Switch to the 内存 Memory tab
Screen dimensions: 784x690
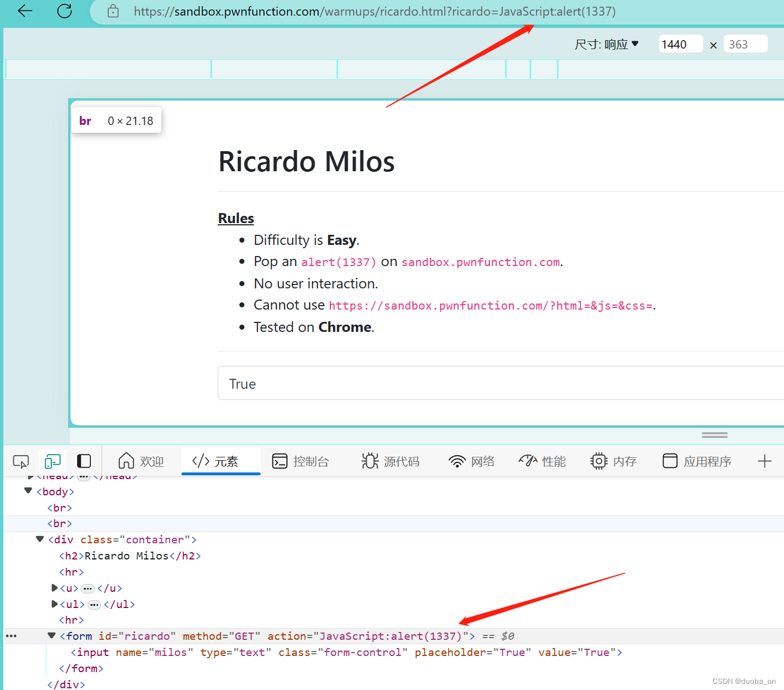coord(613,461)
